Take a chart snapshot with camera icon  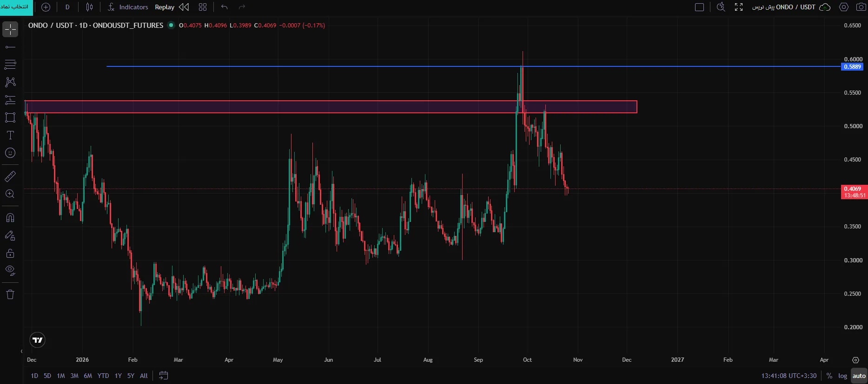(x=861, y=7)
